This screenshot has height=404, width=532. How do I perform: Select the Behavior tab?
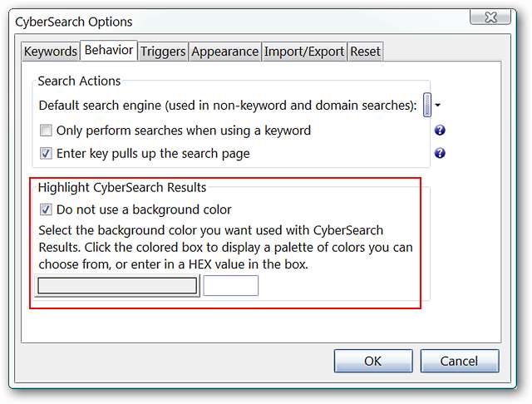coord(108,51)
